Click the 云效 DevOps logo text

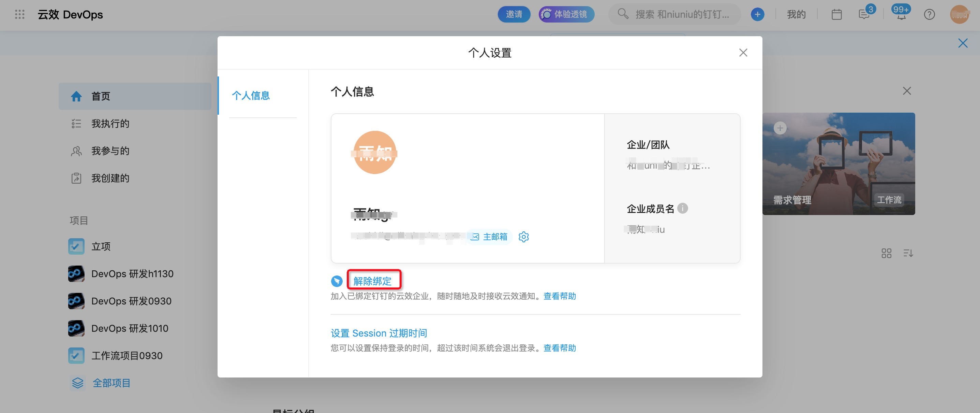coord(70,14)
